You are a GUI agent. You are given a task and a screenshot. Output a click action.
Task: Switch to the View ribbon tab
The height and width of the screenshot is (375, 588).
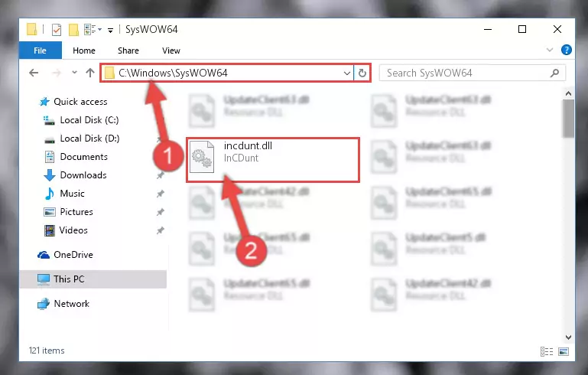pyautogui.click(x=171, y=51)
